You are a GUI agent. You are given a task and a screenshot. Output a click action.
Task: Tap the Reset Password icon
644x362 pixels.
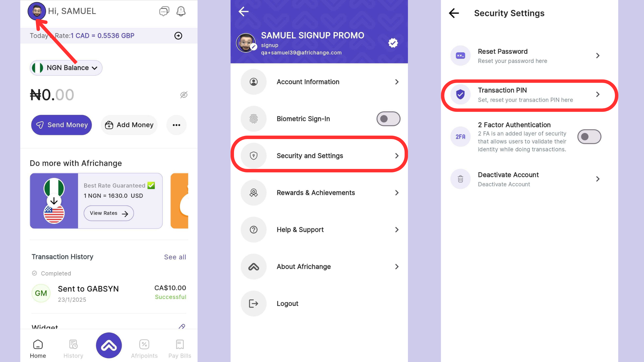click(x=461, y=56)
